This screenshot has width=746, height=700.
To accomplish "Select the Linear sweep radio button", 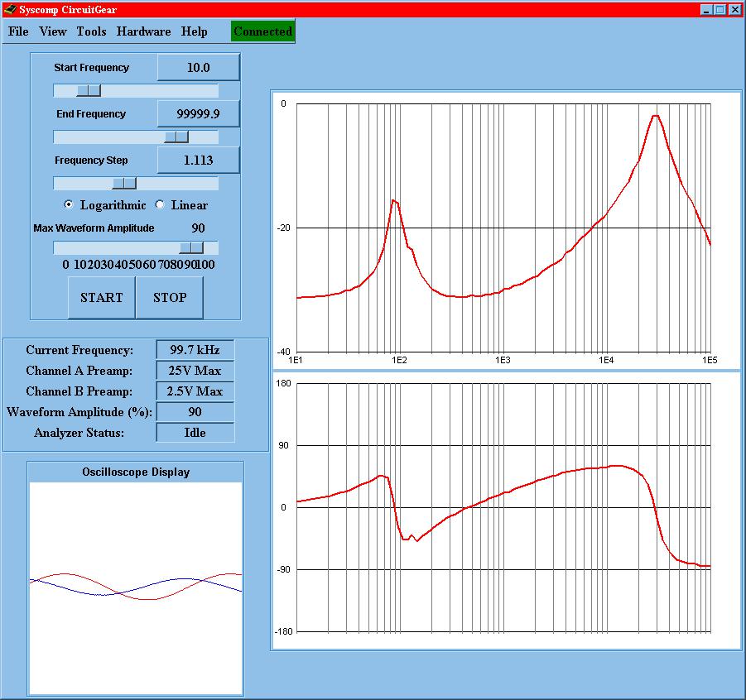I will coord(160,205).
